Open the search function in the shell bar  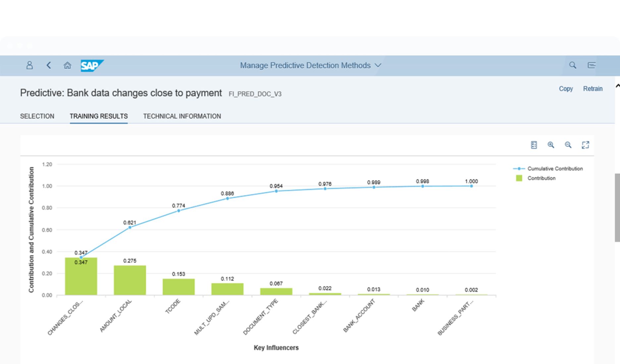click(x=572, y=65)
